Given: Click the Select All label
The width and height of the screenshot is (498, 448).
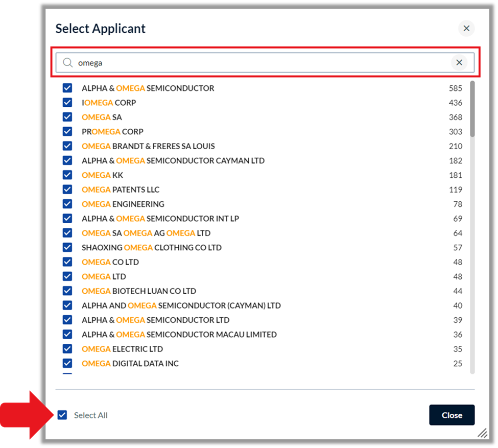Looking at the screenshot, I should pos(91,415).
